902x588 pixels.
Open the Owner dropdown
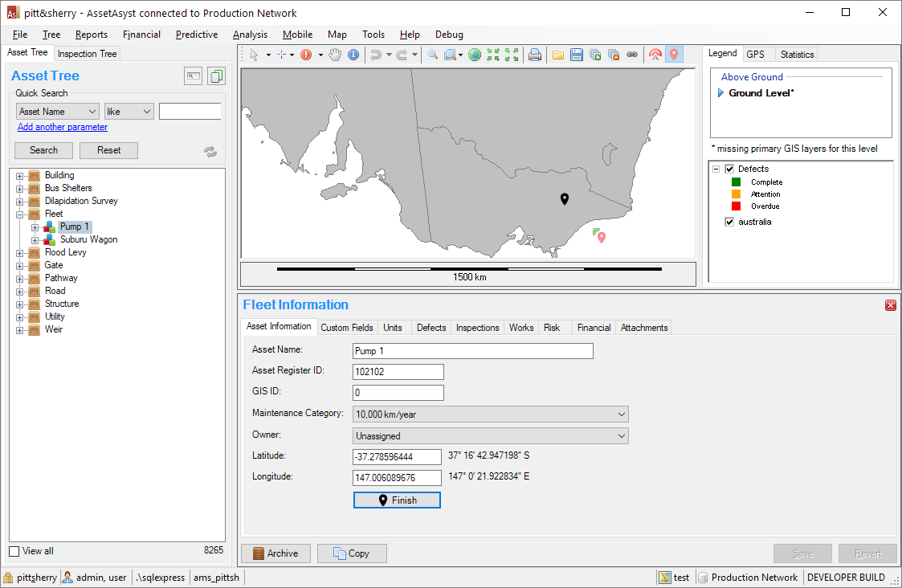tap(490, 436)
